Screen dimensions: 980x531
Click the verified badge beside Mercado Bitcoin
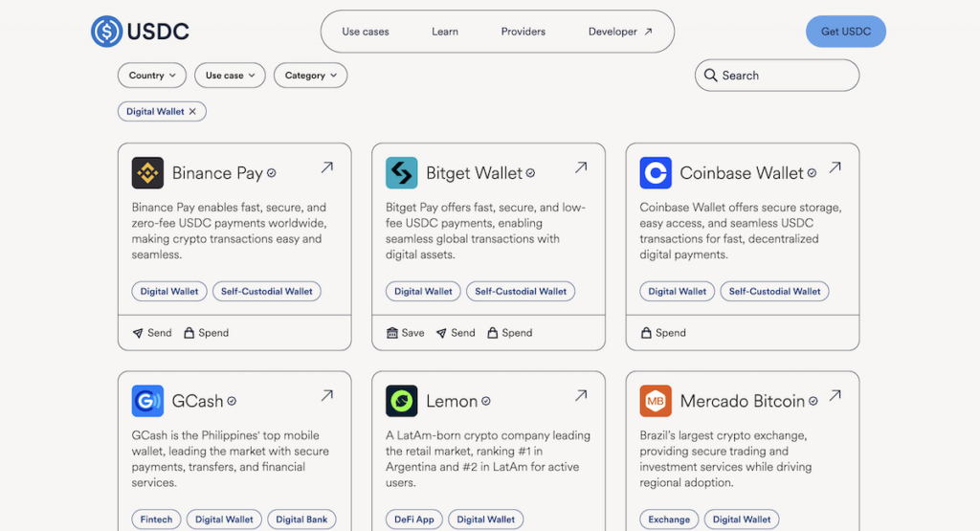813,401
